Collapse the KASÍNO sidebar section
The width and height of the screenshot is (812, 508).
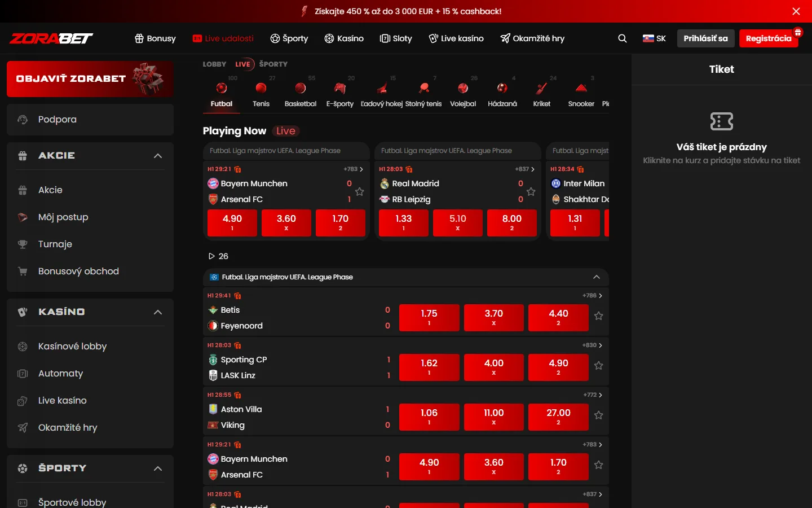click(x=158, y=312)
